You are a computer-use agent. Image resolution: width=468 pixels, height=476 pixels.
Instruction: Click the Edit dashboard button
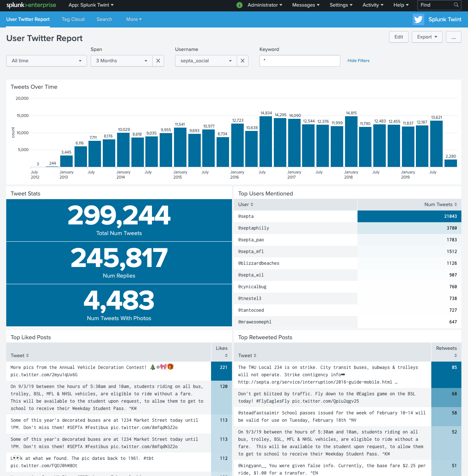click(x=399, y=37)
